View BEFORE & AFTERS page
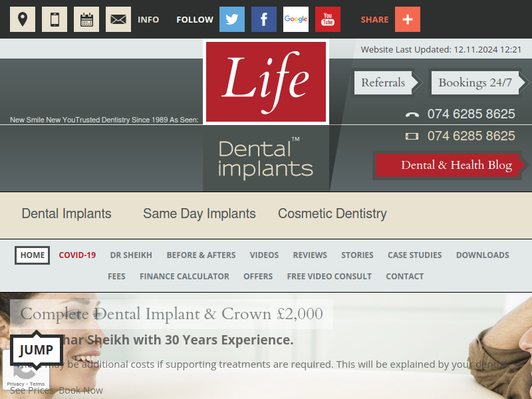The image size is (532, 399). click(x=201, y=255)
